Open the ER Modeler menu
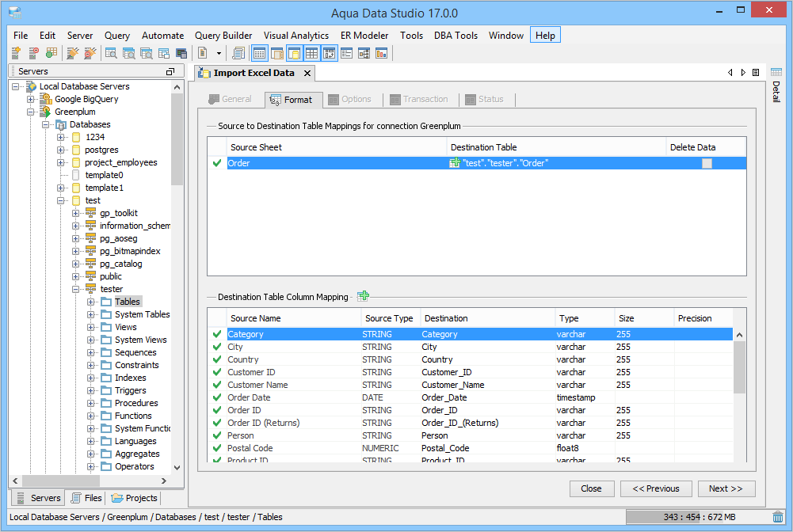 [364, 36]
